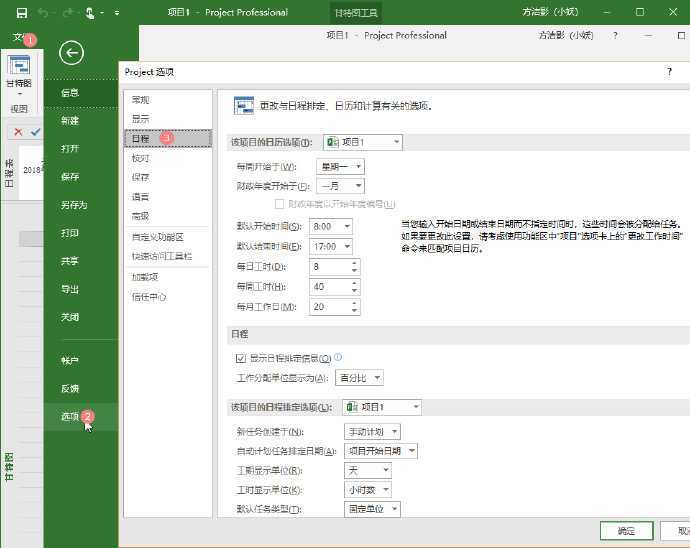
Task: Open the 财政年度开始于 month dropdown
Action: 340,186
